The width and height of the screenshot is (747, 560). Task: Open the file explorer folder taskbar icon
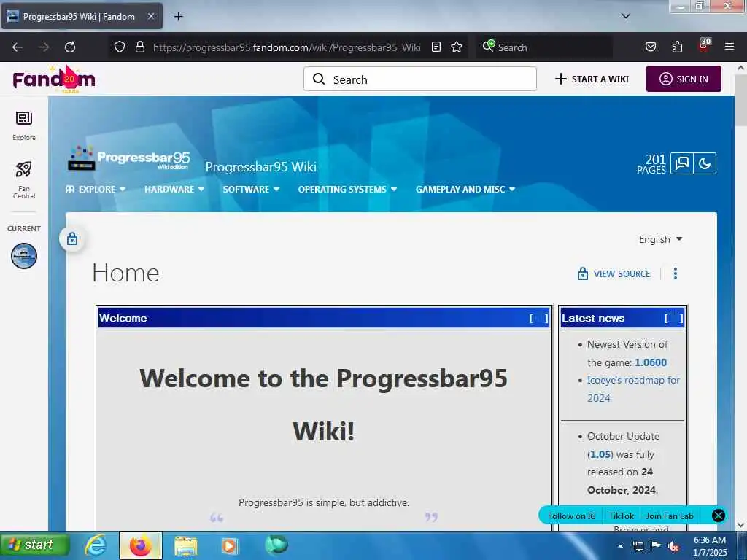click(x=186, y=545)
